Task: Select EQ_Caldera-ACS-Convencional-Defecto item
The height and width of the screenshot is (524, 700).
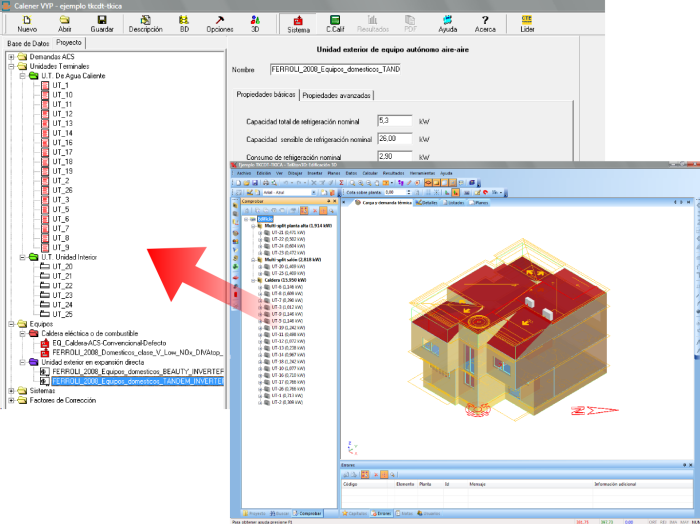Action: (109, 343)
